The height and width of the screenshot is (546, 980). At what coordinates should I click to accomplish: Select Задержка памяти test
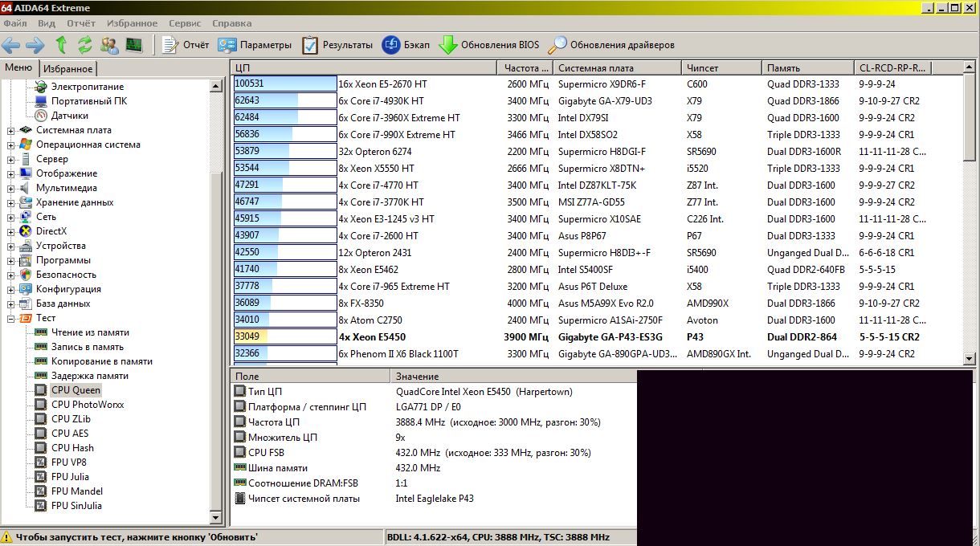82,376
